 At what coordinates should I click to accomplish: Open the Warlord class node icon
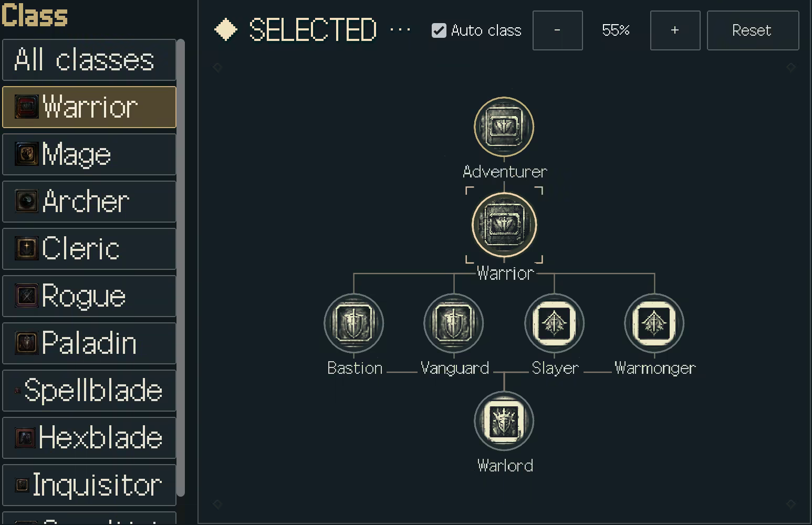click(x=504, y=421)
